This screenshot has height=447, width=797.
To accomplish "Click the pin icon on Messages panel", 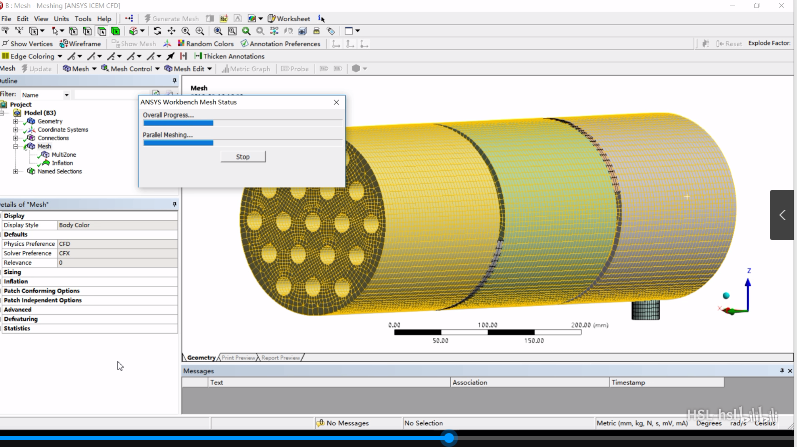I will point(782,371).
